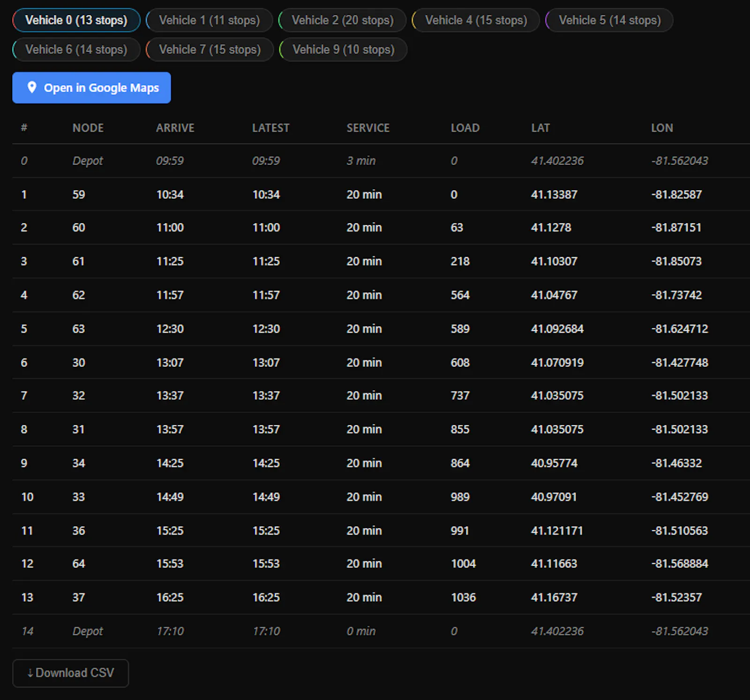Click node 59 in stop row 1

click(x=79, y=194)
